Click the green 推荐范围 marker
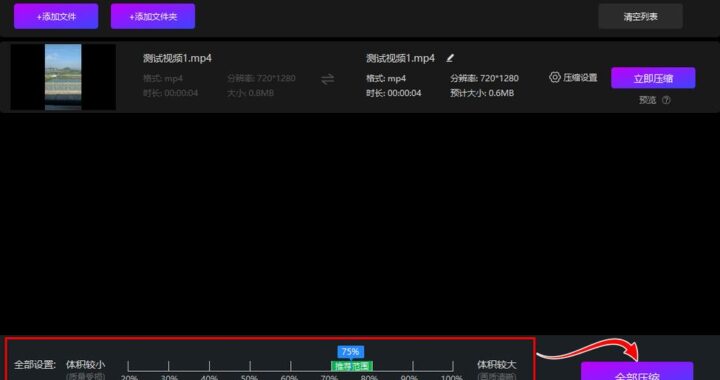The image size is (720, 380). 352,366
